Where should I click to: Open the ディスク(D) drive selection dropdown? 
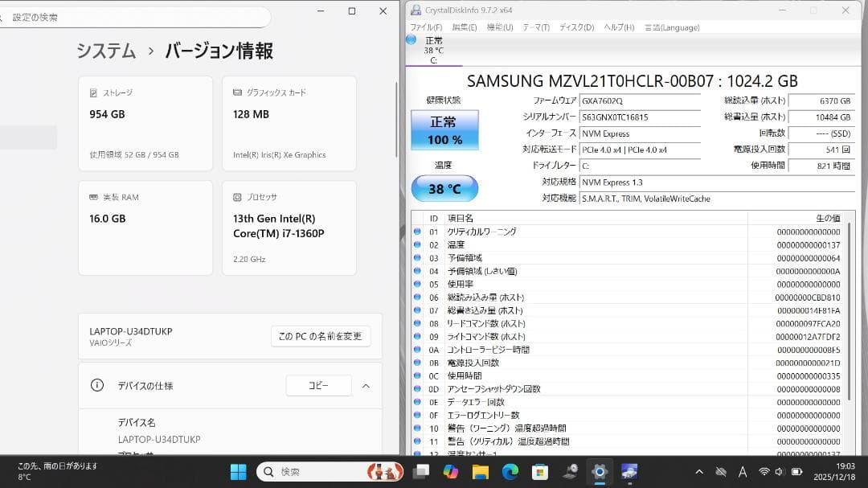(573, 27)
